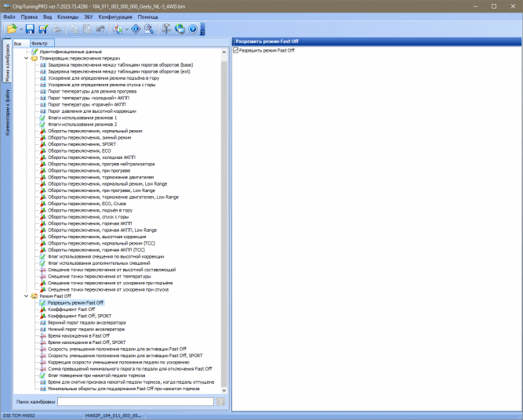Click HW02F_104_011_003 status bar entry
Image resolution: width=523 pixels, height=420 pixels.
tap(113, 415)
